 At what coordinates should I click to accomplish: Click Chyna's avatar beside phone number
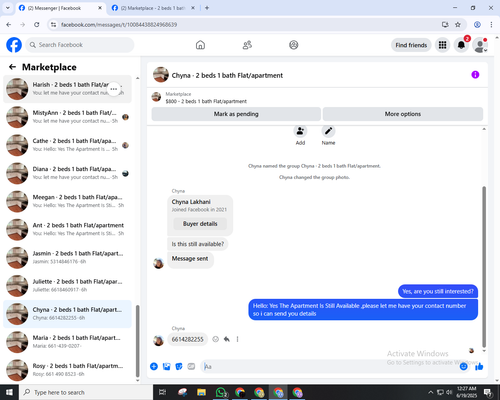(158, 340)
